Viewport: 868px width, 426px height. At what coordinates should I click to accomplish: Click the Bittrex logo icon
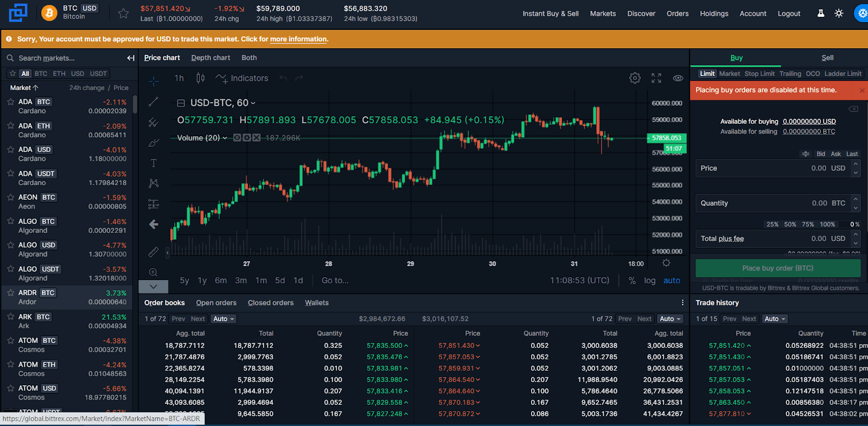[x=18, y=13]
